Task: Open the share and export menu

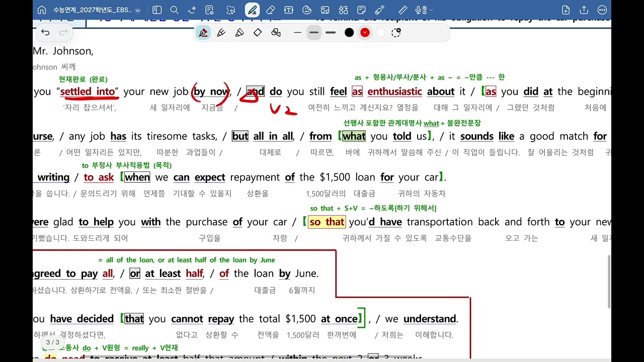Action: (584, 10)
